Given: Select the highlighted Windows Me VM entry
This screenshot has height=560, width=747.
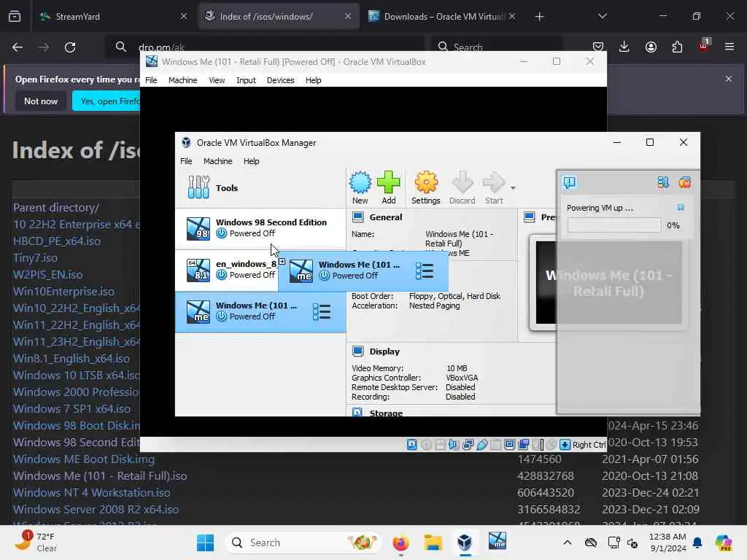Looking at the screenshot, I should pos(260,311).
